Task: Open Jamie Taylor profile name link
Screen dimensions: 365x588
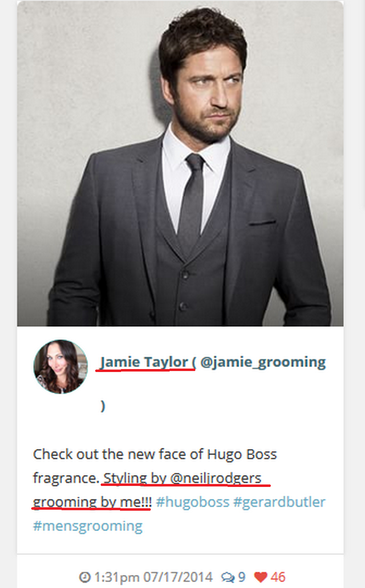Action: click(x=144, y=362)
